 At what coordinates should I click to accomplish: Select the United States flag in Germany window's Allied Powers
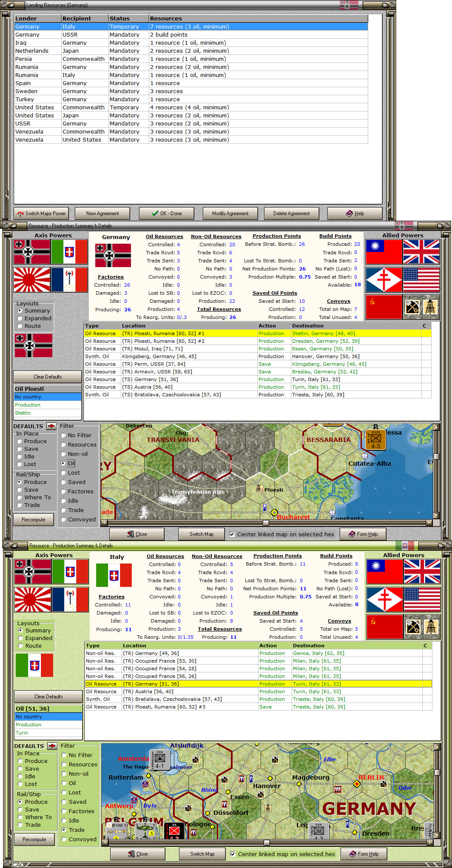[x=421, y=280]
